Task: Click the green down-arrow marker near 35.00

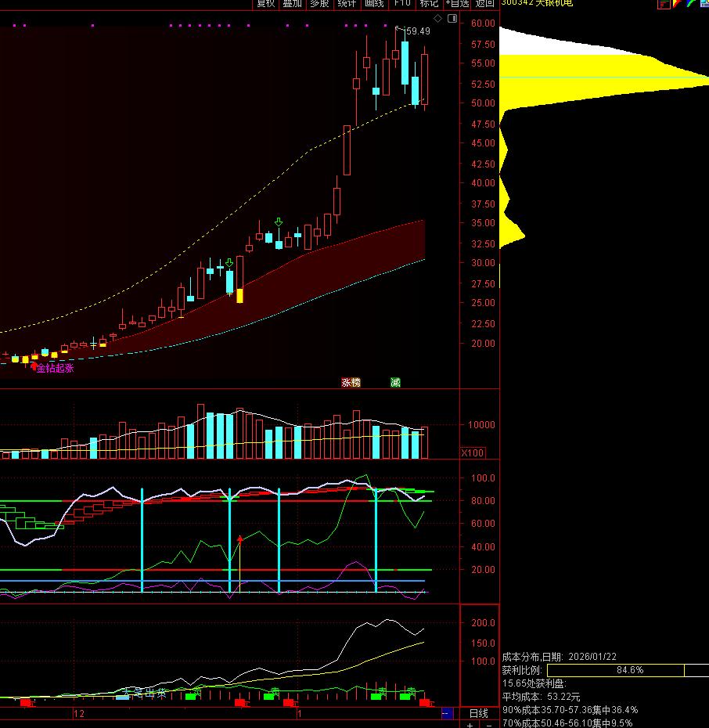Action: pyautogui.click(x=279, y=222)
